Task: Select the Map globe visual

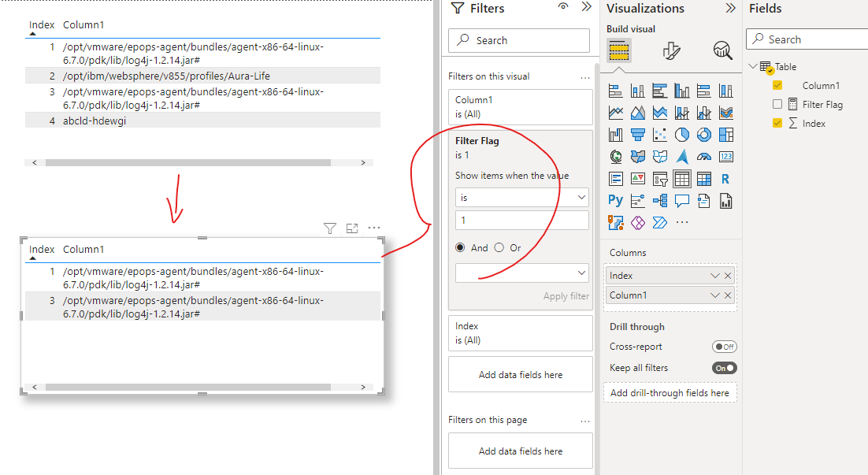Action: [616, 157]
